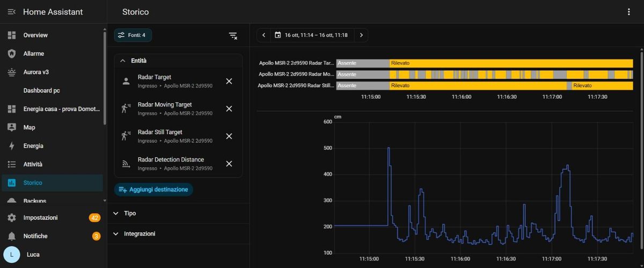Select the Radar Target entity row
Image resolution: width=644 pixels, height=268 pixels.
pyautogui.click(x=178, y=82)
